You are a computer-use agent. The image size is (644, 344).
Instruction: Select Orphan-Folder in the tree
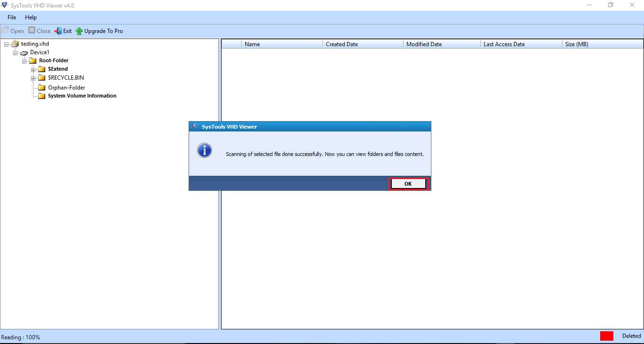(66, 88)
